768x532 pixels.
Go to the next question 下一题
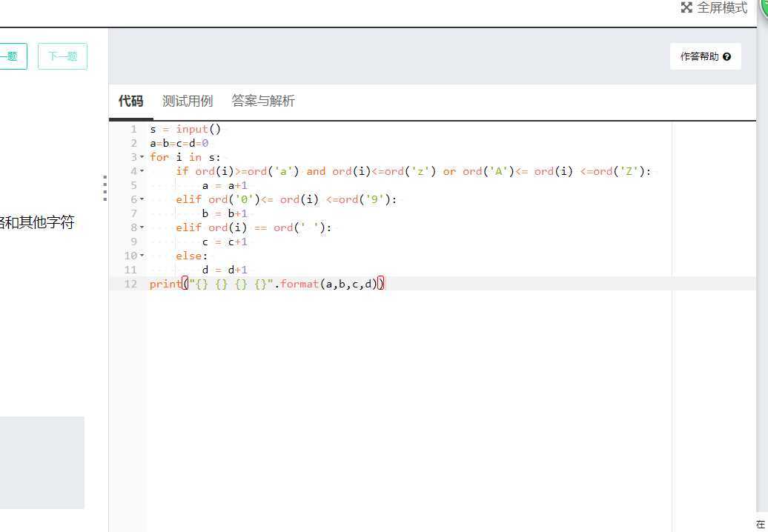point(63,56)
